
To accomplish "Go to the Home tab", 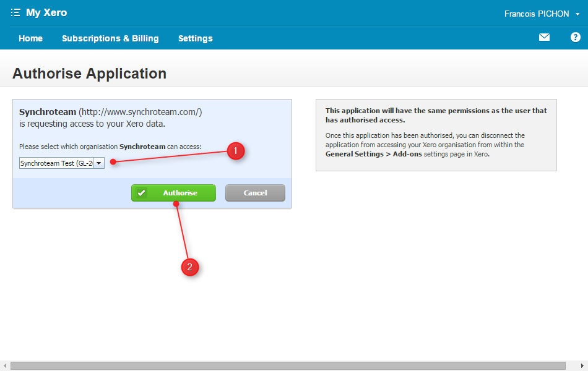I will click(31, 38).
